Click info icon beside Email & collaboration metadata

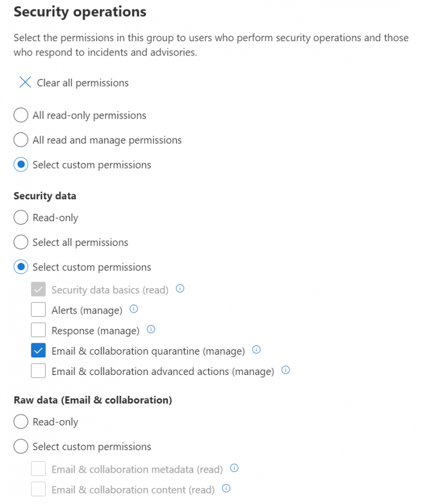click(234, 467)
